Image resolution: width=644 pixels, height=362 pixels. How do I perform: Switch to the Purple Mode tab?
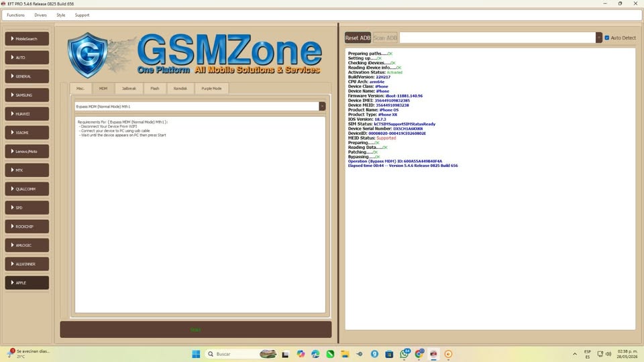tap(211, 88)
